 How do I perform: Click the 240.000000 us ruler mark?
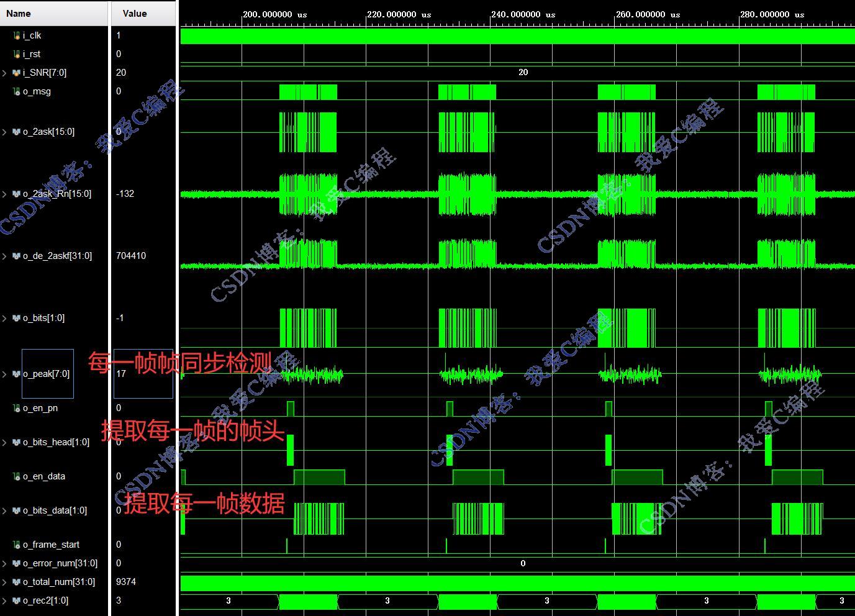(x=523, y=14)
